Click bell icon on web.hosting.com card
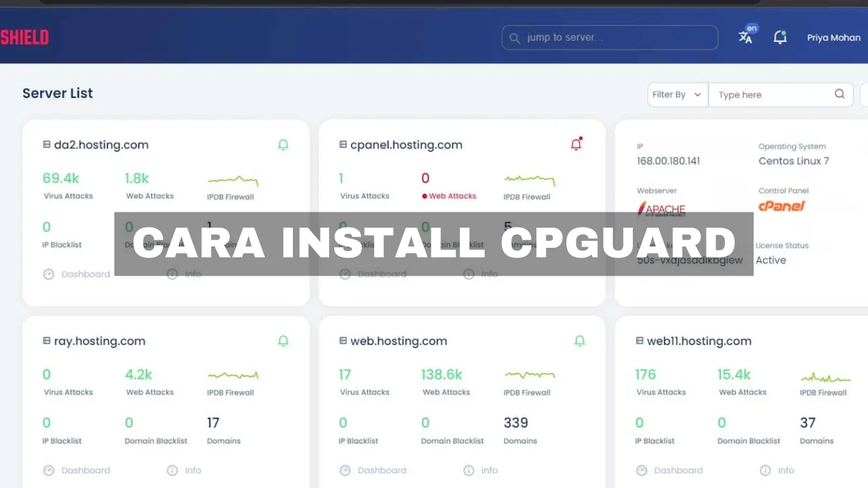Viewport: 868px width, 488px height. coord(580,341)
